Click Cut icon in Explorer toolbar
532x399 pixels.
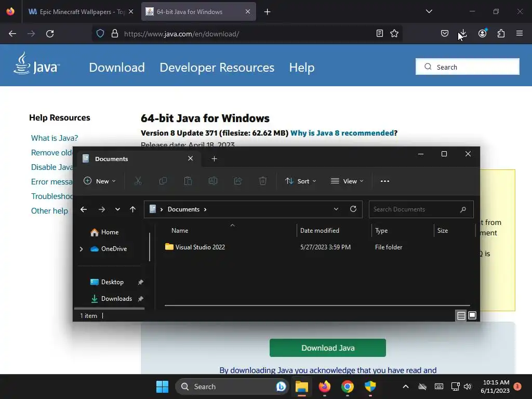pyautogui.click(x=138, y=181)
